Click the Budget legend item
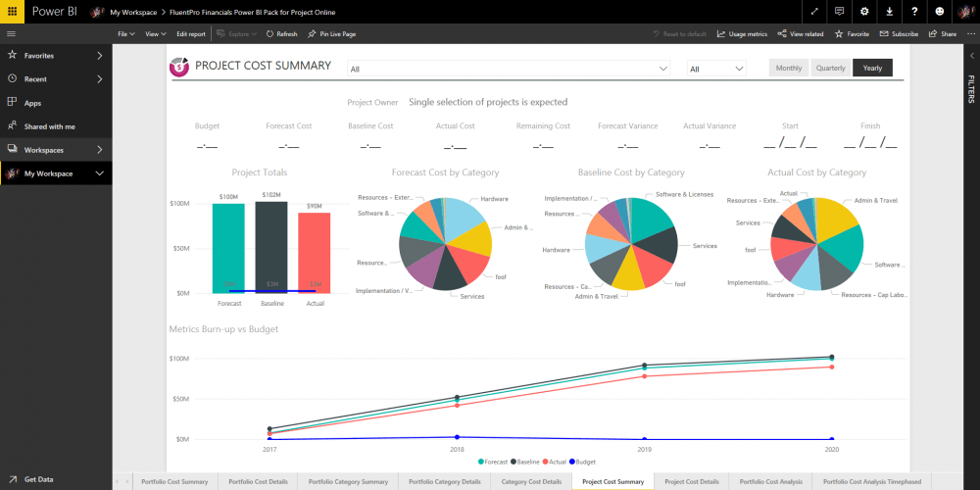Screen dimensions: 980x490 click(x=582, y=462)
